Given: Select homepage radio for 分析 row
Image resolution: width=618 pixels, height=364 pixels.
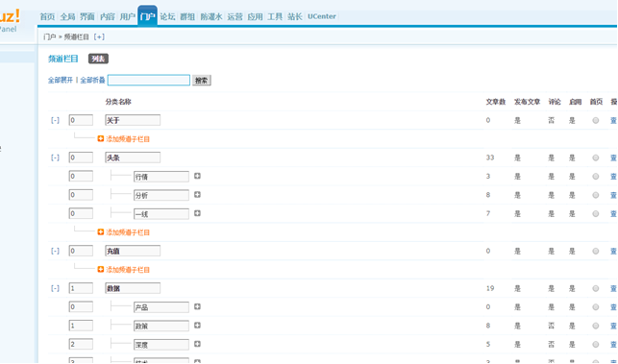Looking at the screenshot, I should pos(596,195).
